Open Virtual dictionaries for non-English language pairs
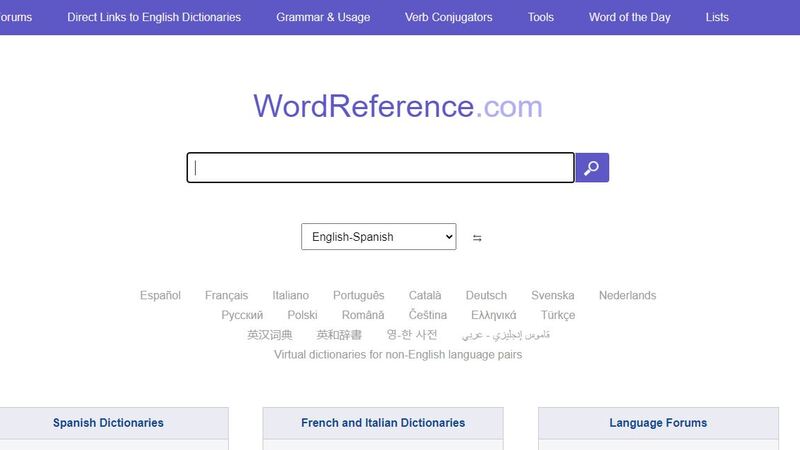The image size is (800, 450). click(x=398, y=355)
